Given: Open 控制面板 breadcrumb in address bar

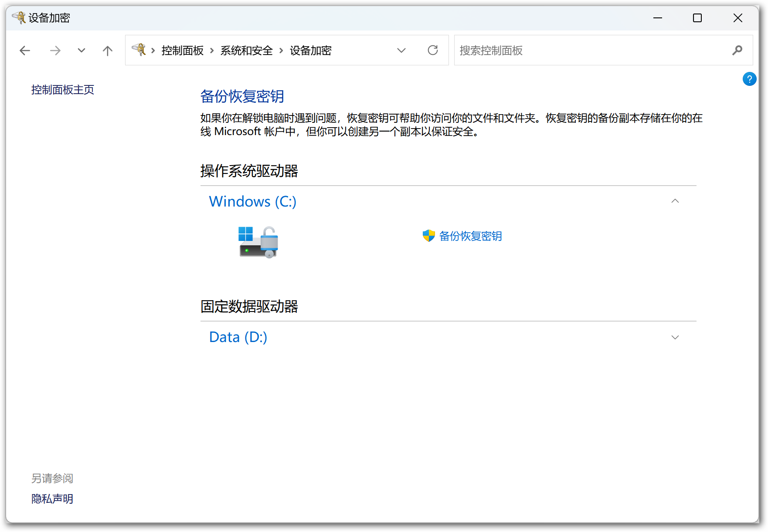Looking at the screenshot, I should (x=183, y=51).
